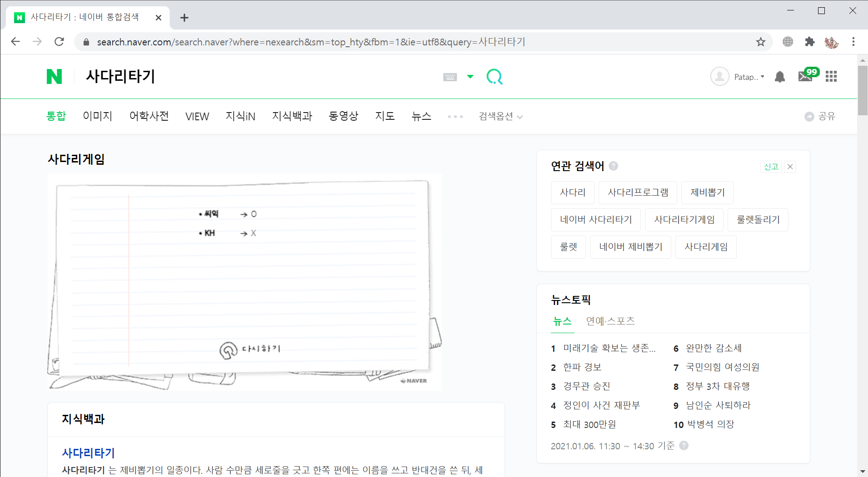Switch to the 이미지 tab
This screenshot has height=477, width=868.
(x=98, y=116)
